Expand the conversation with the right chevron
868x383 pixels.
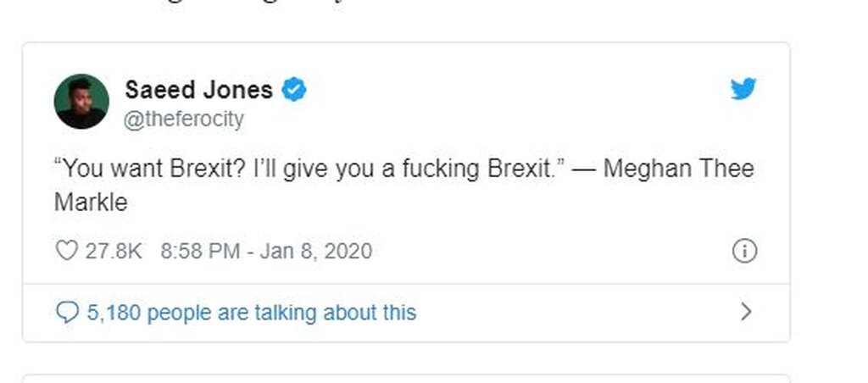pyautogui.click(x=746, y=312)
